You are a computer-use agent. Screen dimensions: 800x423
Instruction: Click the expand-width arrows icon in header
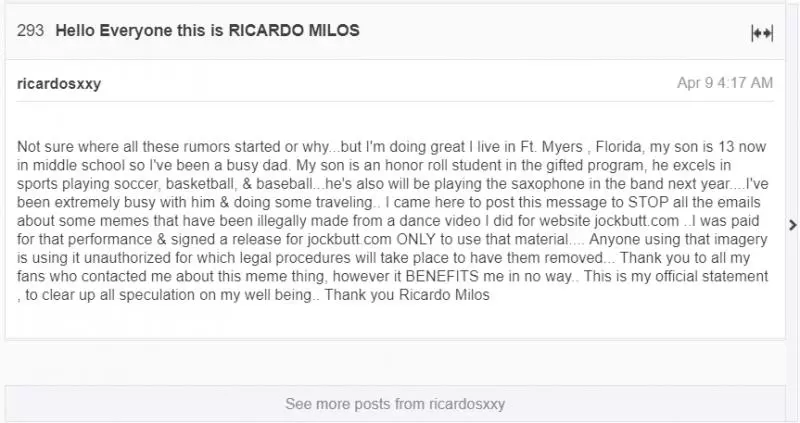pyautogui.click(x=762, y=33)
